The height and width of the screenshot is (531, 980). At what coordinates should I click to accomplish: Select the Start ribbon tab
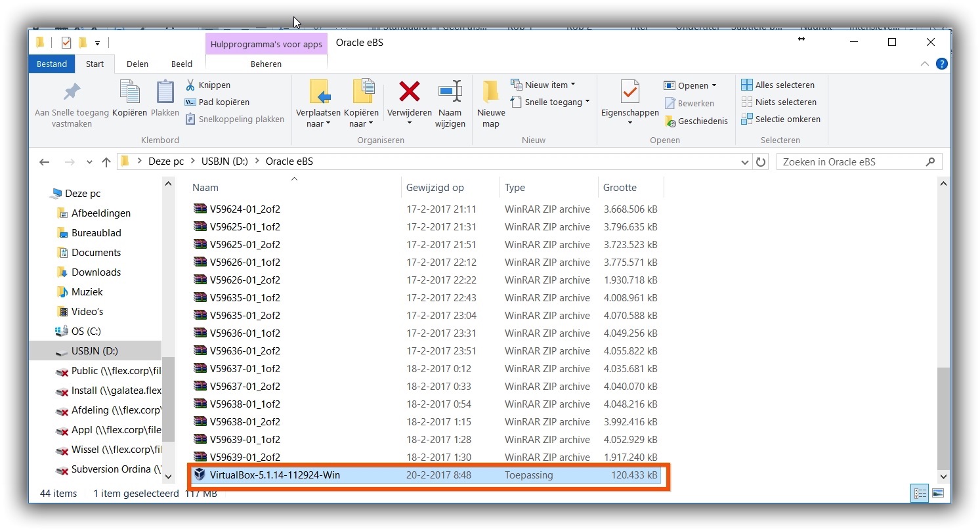[x=95, y=64]
